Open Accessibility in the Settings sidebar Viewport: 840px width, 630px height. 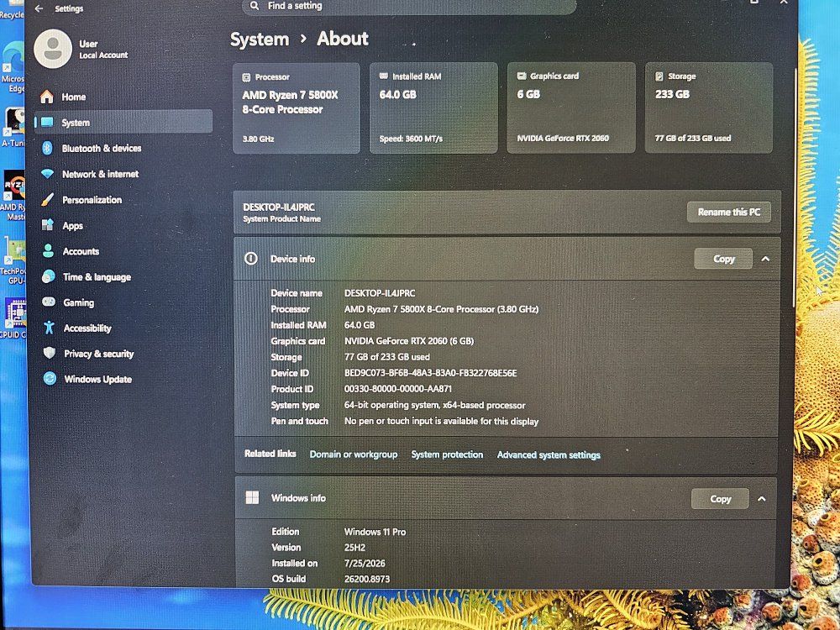(123, 328)
